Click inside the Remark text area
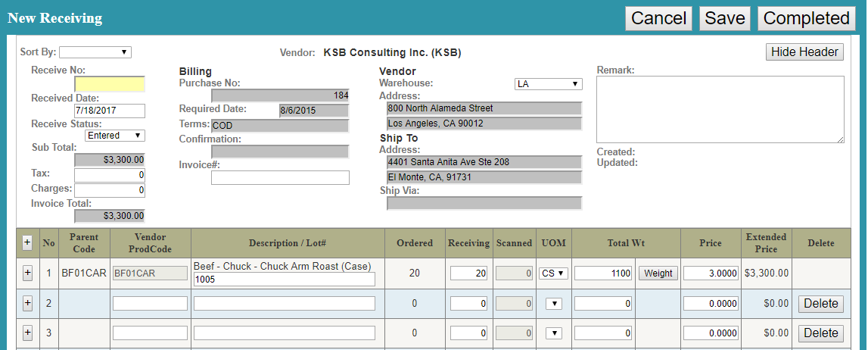The height and width of the screenshot is (350, 868). 720,110
